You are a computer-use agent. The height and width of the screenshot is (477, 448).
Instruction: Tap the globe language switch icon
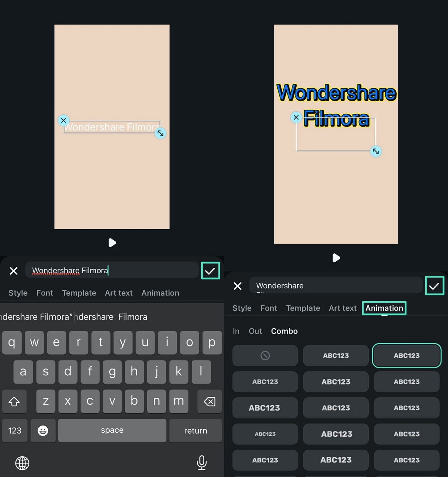pyautogui.click(x=22, y=463)
